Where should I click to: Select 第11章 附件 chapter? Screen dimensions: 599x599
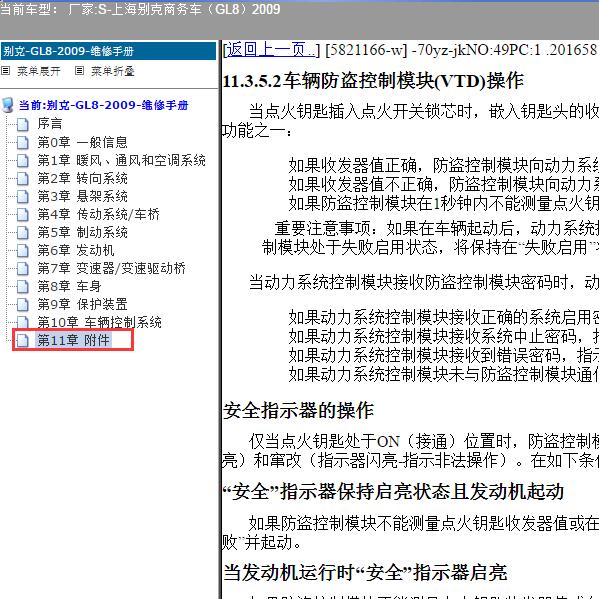point(73,340)
